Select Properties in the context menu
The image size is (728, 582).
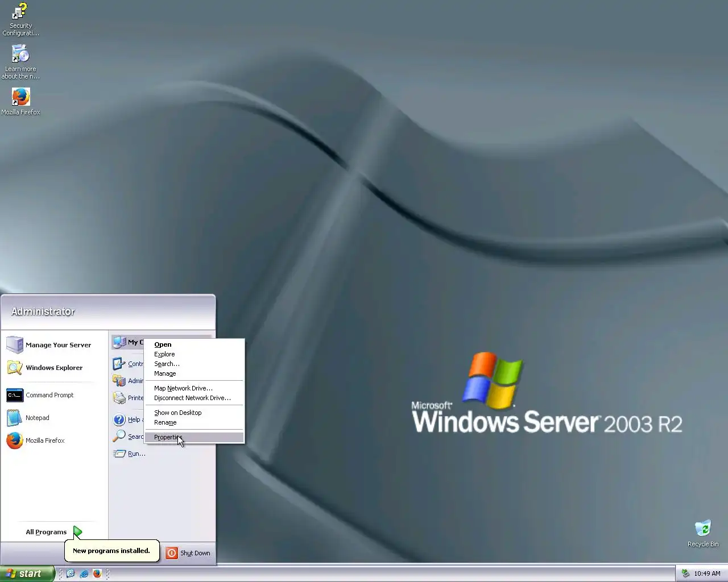tap(194, 437)
